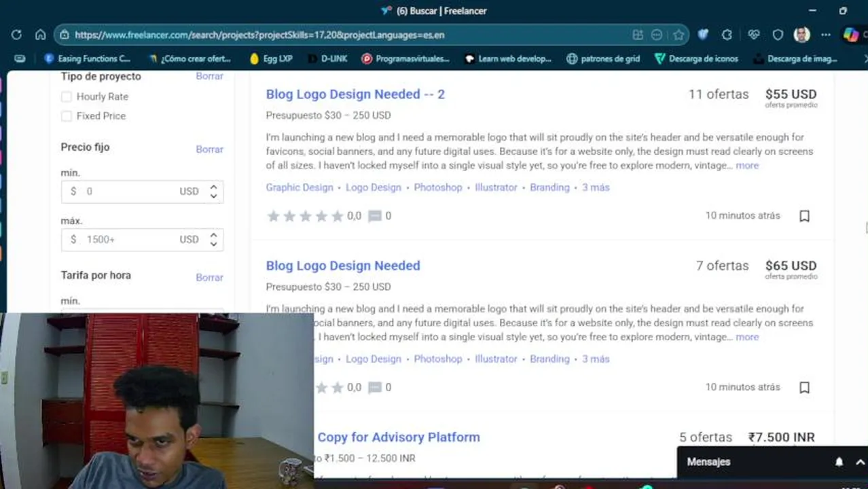Image resolution: width=868 pixels, height=489 pixels.
Task: Open browser essentials heart icon
Action: click(753, 35)
